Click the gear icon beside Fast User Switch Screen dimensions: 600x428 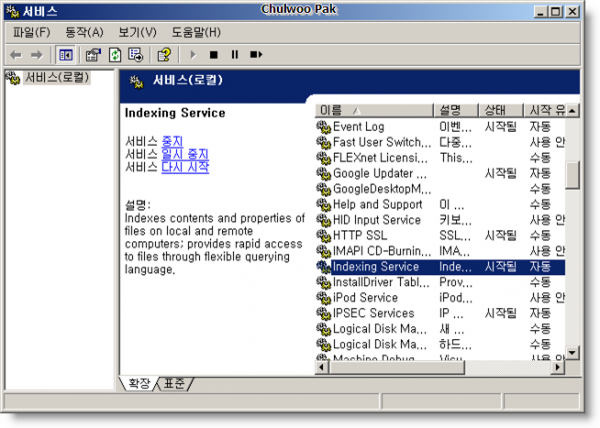tap(323, 142)
